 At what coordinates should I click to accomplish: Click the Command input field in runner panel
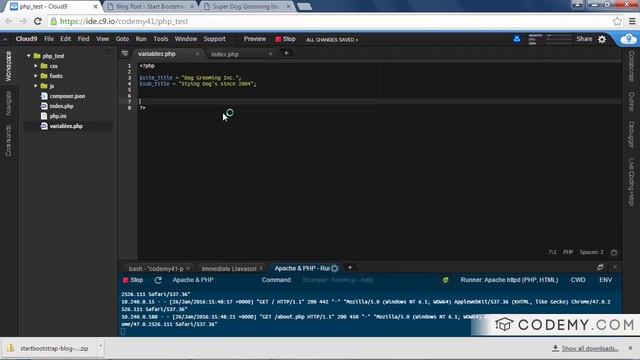click(x=367, y=280)
